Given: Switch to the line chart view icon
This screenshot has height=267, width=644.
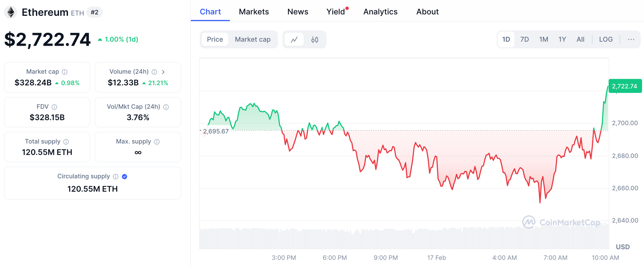Looking at the screenshot, I should [x=294, y=40].
